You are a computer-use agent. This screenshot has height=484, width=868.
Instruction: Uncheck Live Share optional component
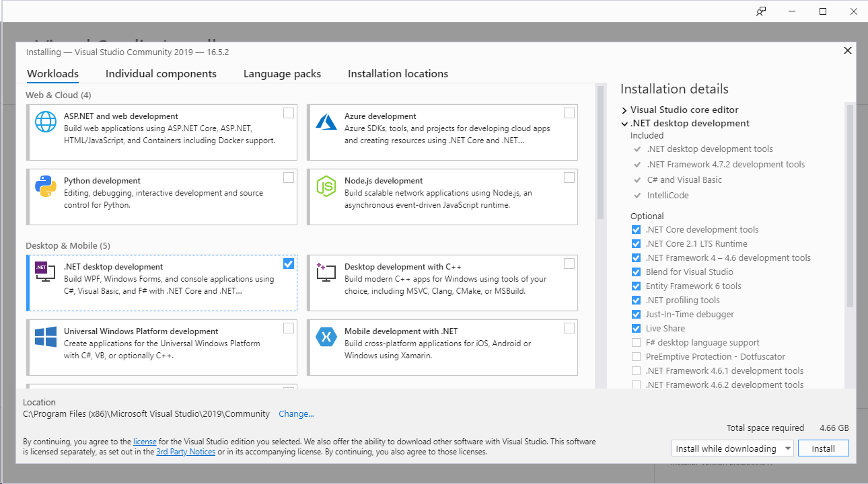(636, 329)
